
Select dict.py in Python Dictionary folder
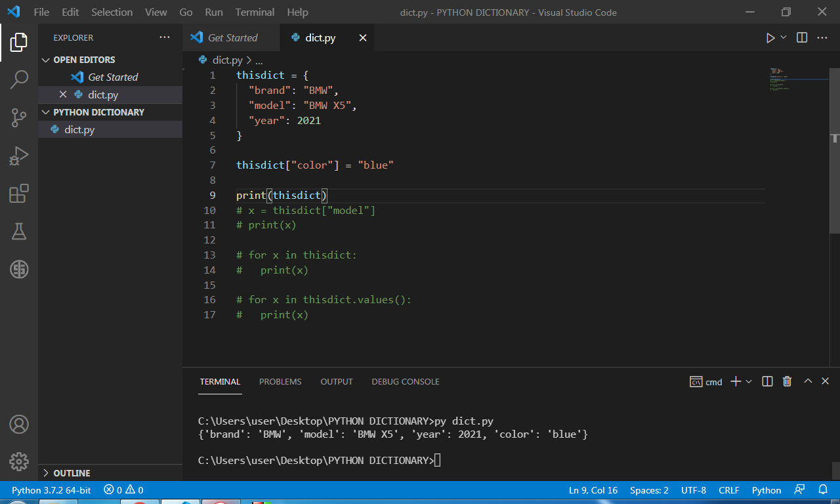tap(110, 130)
